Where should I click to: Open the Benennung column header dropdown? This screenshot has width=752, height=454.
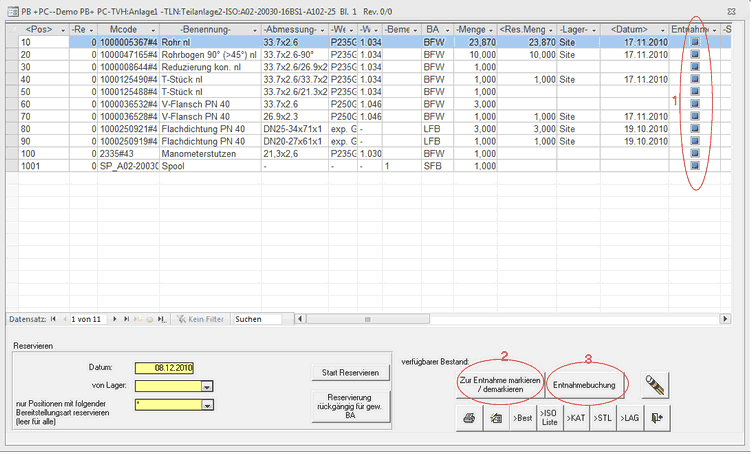(x=254, y=30)
